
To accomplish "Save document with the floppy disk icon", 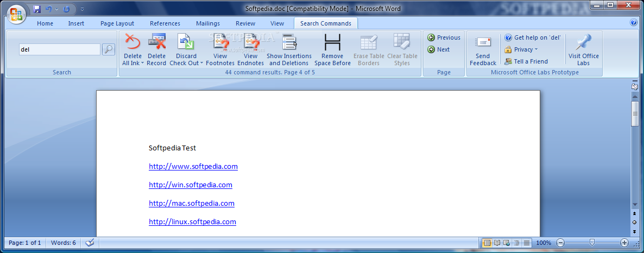I will click(x=36, y=9).
